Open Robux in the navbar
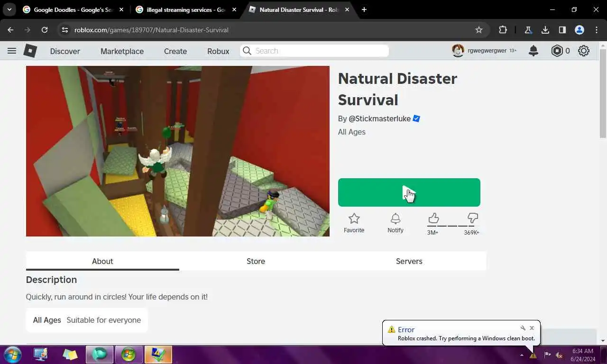This screenshot has width=607, height=364. click(218, 51)
